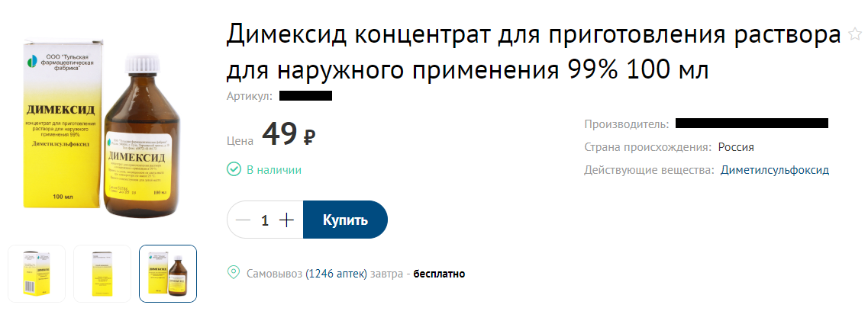Click the redacted article number
The width and height of the screenshot is (868, 324).
tap(305, 96)
